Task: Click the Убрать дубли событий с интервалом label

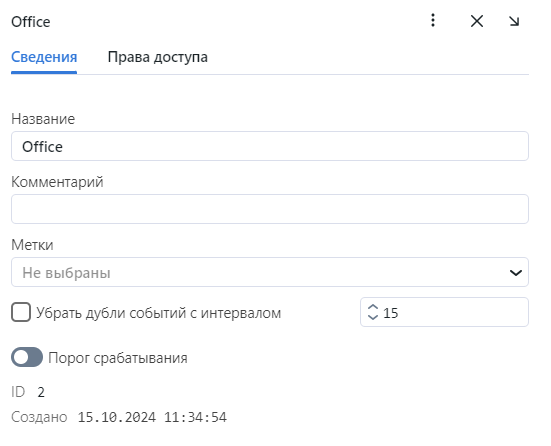Action: coord(158,313)
